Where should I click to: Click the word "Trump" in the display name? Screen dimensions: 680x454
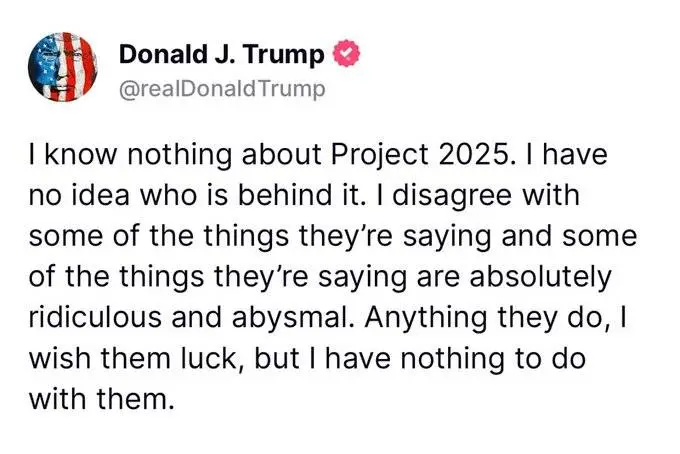point(289,54)
